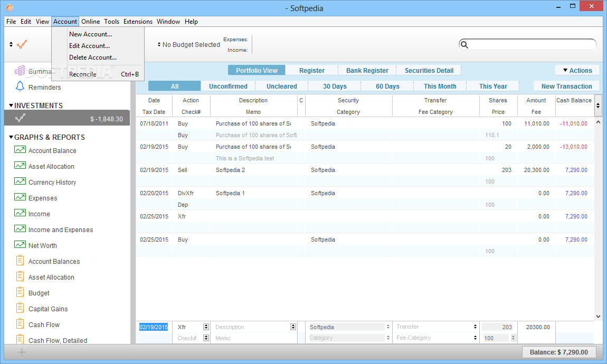Open the Category dropdown in entry row
The width and height of the screenshot is (607, 364).
388,338
